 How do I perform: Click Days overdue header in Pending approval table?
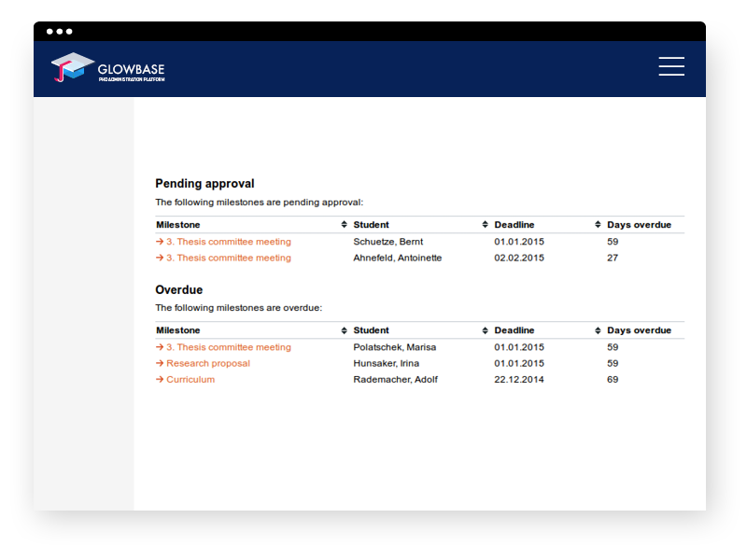coord(639,225)
